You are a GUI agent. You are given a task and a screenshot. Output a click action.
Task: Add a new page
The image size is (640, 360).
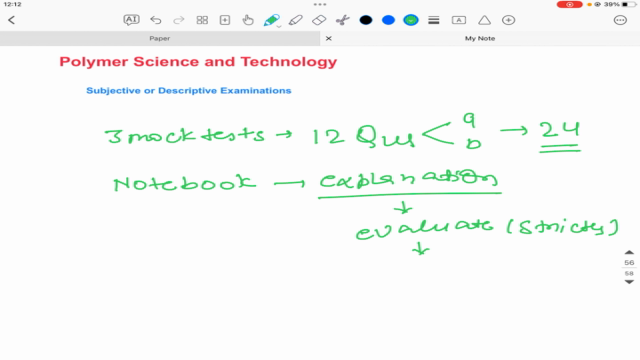(x=225, y=20)
